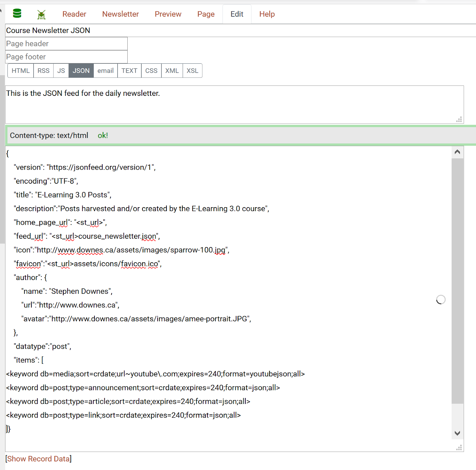Open the Newsletter menu

120,14
